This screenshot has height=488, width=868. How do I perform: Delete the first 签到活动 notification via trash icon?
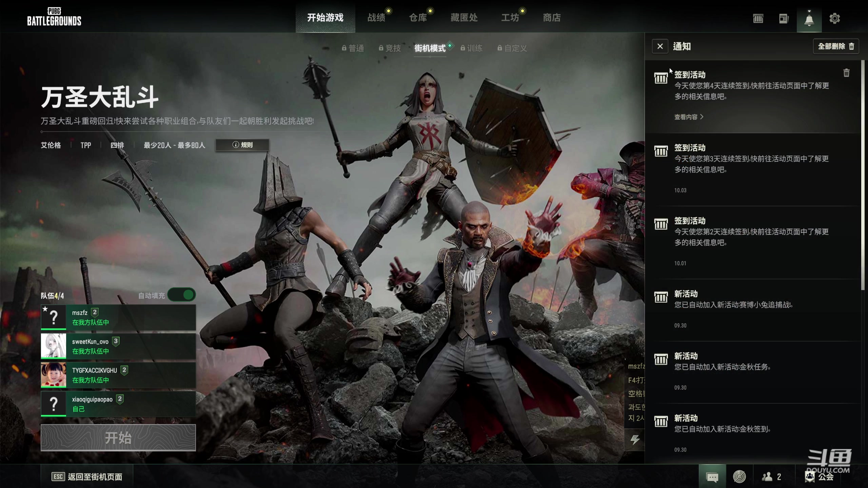[846, 73]
